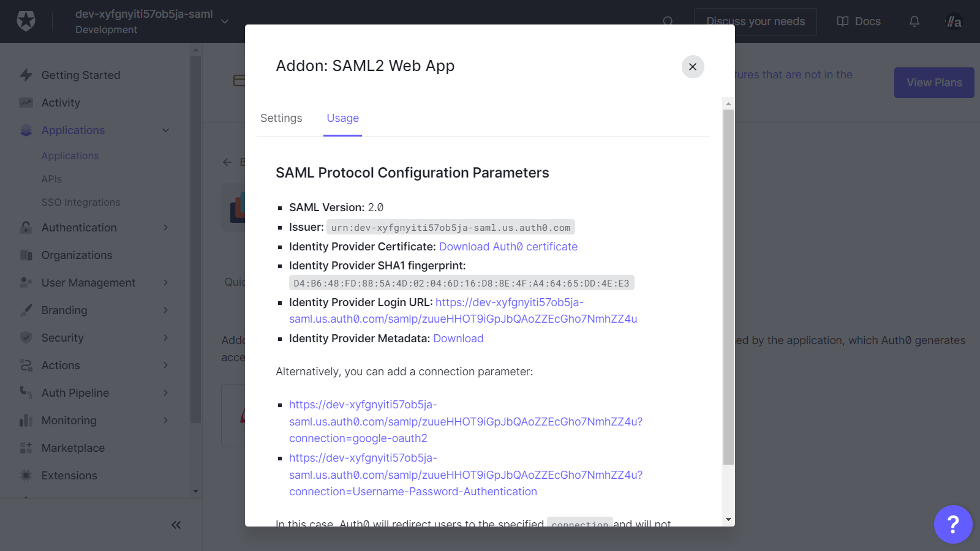980x551 pixels.
Task: Open the notifications bell
Action: [x=914, y=21]
